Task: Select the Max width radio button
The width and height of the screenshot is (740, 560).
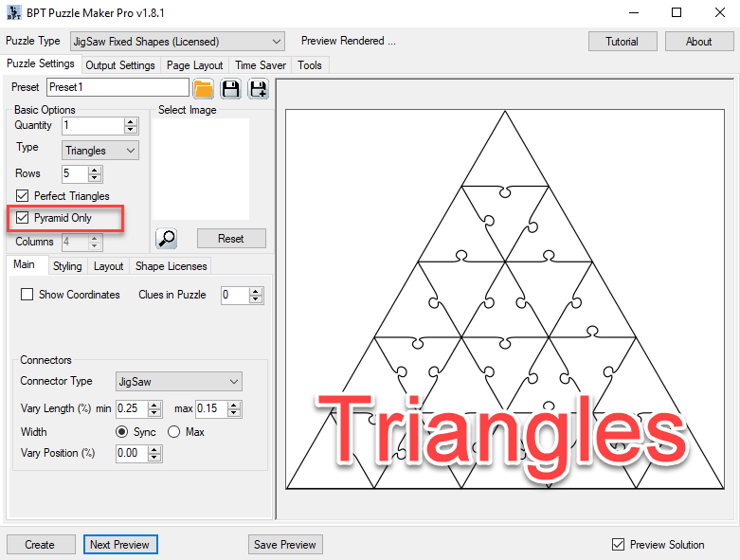Action: click(x=173, y=432)
